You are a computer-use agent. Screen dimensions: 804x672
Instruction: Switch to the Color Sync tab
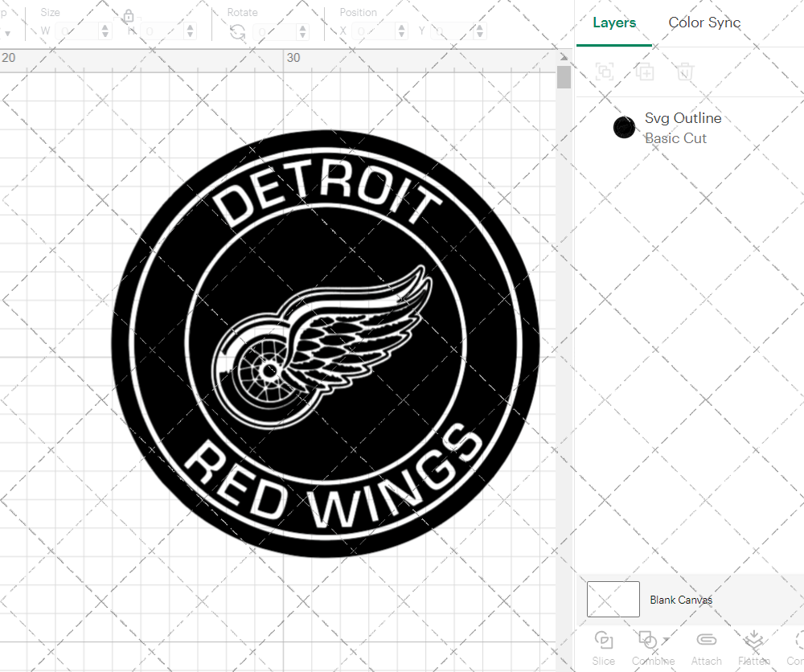click(704, 23)
